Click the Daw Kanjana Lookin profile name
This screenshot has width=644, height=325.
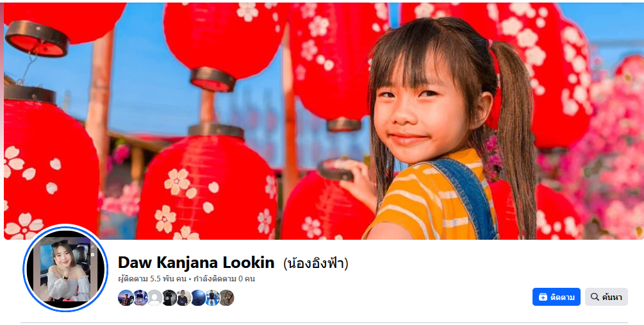coord(196,262)
